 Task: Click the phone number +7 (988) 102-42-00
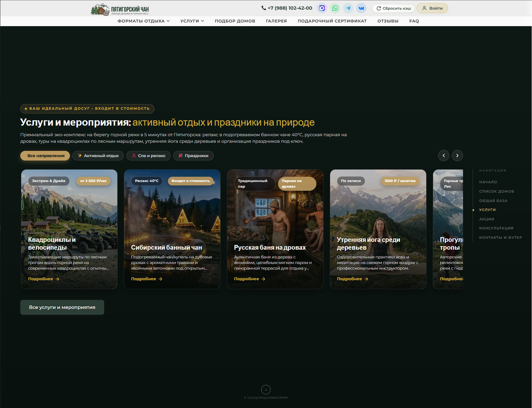pos(287,8)
